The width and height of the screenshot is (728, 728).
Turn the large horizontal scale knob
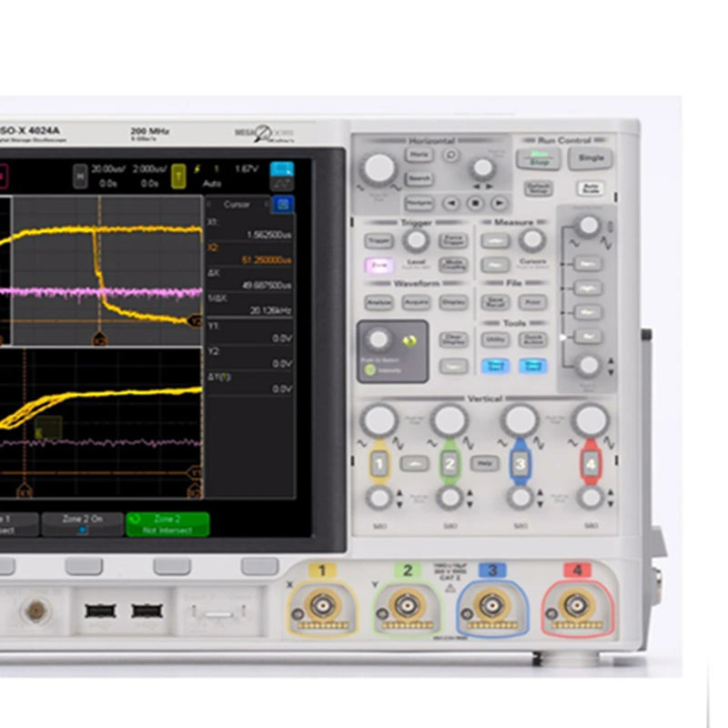379,169
